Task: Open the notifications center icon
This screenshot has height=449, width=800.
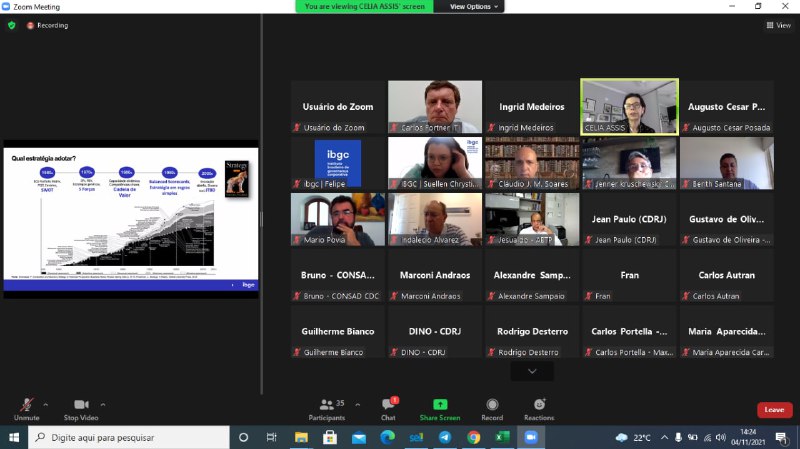Action: (x=781, y=437)
